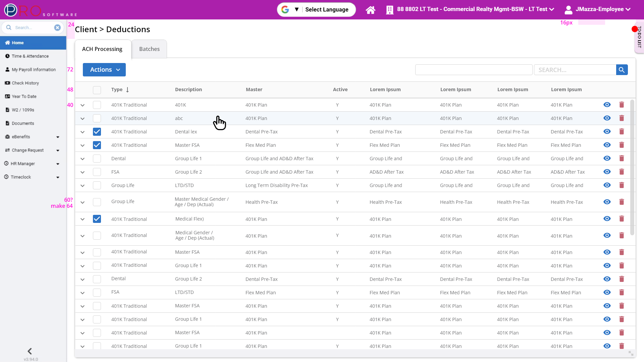This screenshot has height=362, width=644.
Task: Switch to the Batches tab
Action: tap(149, 49)
